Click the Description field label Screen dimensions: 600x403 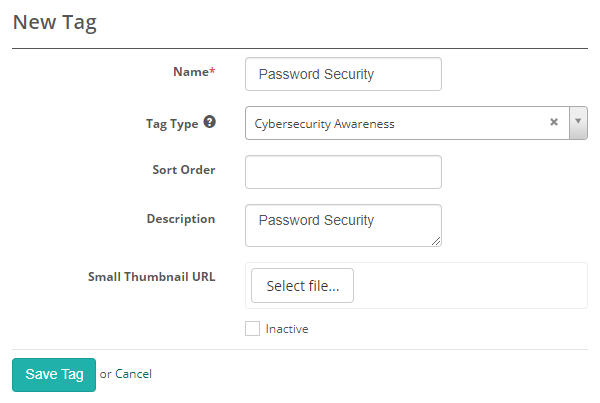(x=181, y=219)
